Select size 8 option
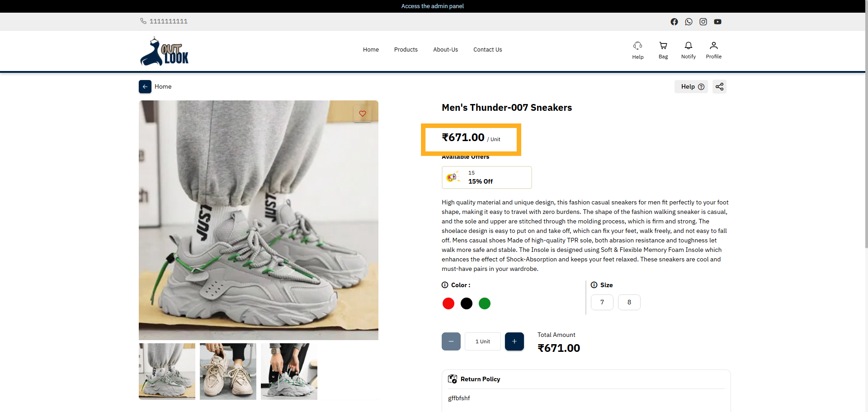 coord(629,303)
